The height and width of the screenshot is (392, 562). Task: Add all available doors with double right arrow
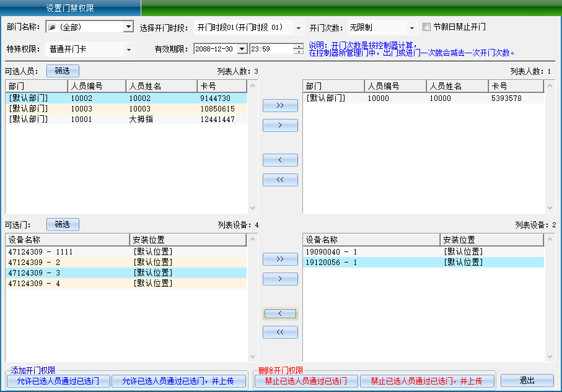[x=279, y=259]
